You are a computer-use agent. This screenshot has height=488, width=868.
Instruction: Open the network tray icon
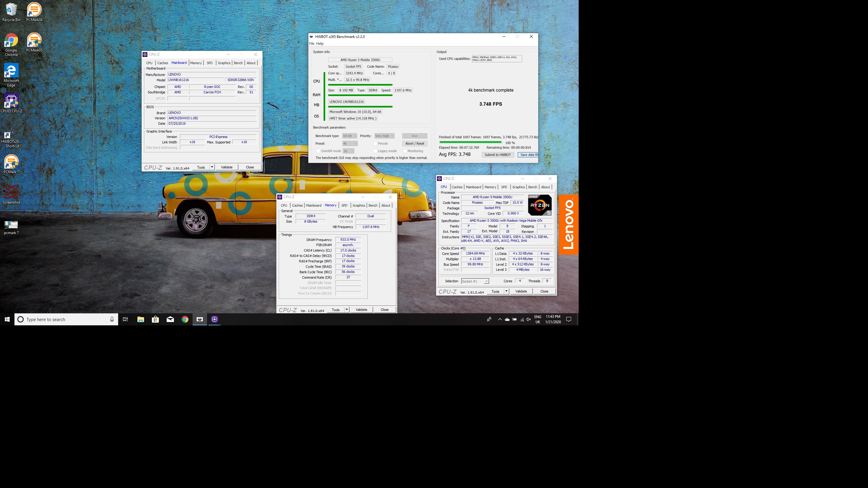[x=522, y=319]
